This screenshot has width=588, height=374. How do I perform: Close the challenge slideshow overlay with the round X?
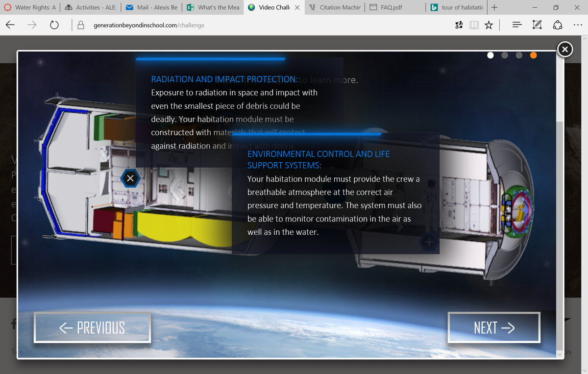coord(564,49)
